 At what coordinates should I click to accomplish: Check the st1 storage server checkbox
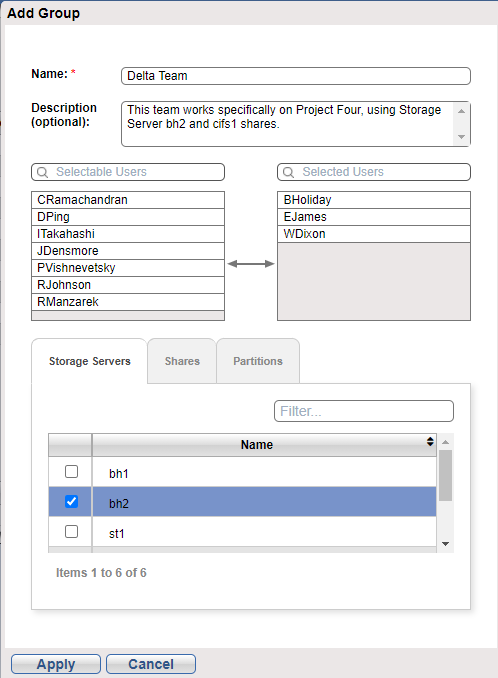click(71, 531)
